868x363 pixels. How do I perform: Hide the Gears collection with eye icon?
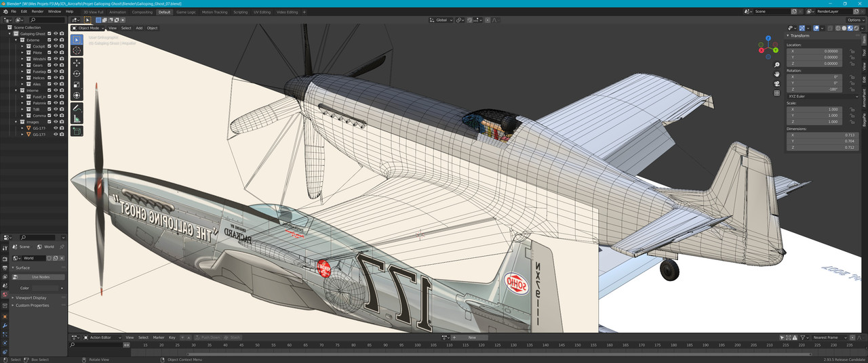[x=56, y=65]
